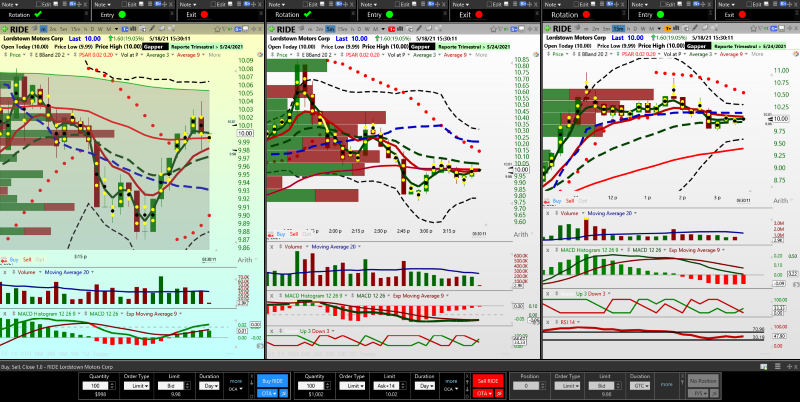Click red Rotation indicator circle above right chart
The image size is (800, 402).
586,15
